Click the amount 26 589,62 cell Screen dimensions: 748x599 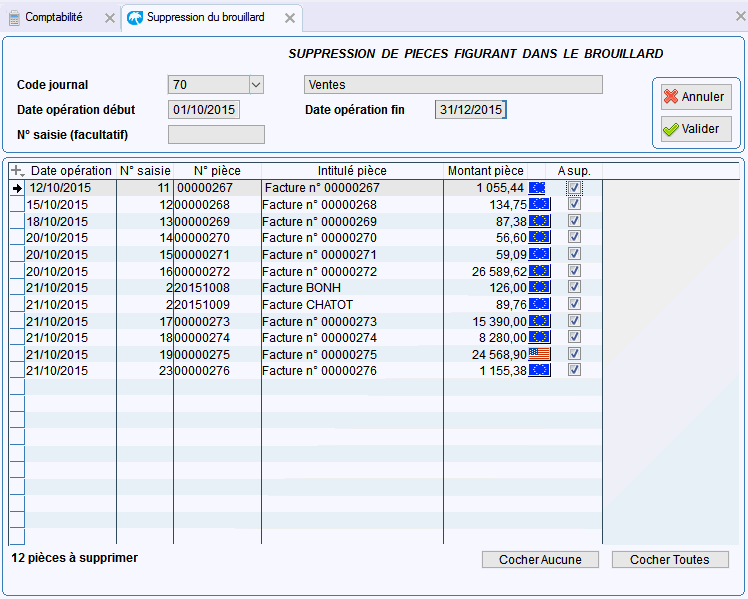click(x=486, y=271)
